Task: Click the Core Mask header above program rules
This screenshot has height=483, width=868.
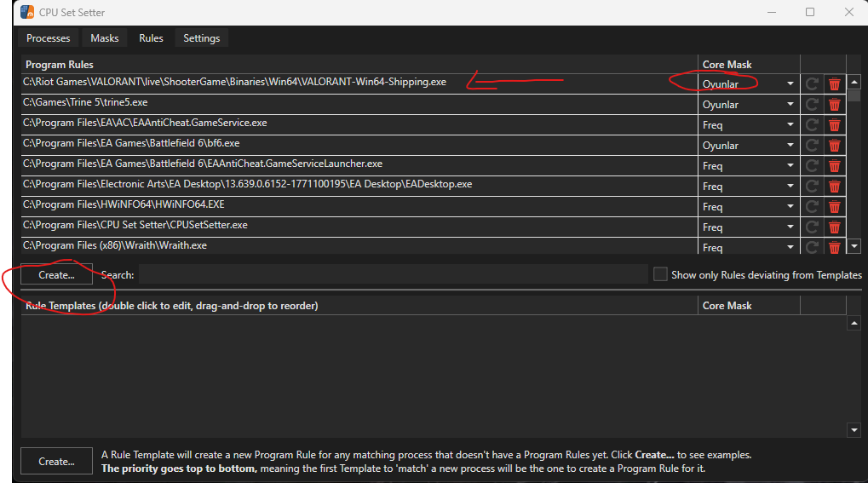Action: pyautogui.click(x=749, y=64)
